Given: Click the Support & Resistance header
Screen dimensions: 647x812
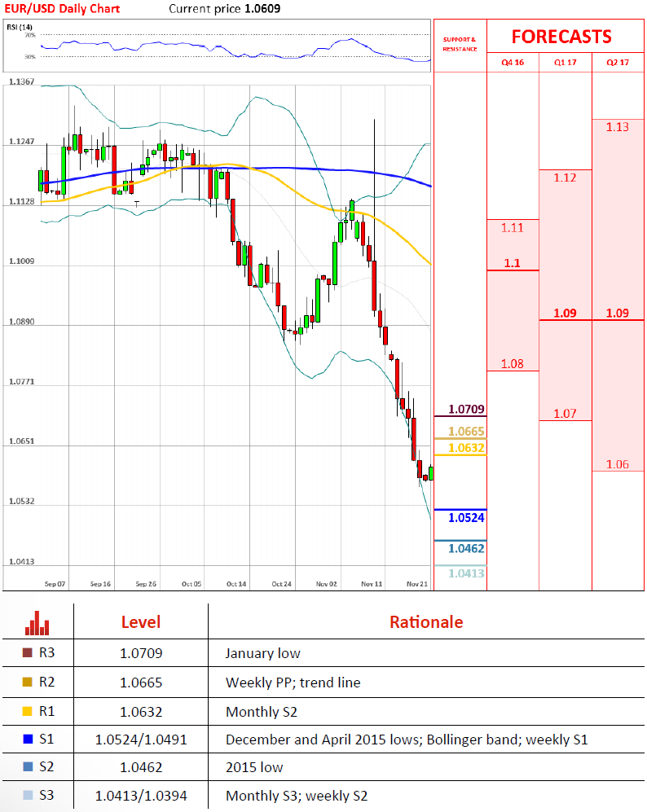Looking at the screenshot, I should 460,44.
